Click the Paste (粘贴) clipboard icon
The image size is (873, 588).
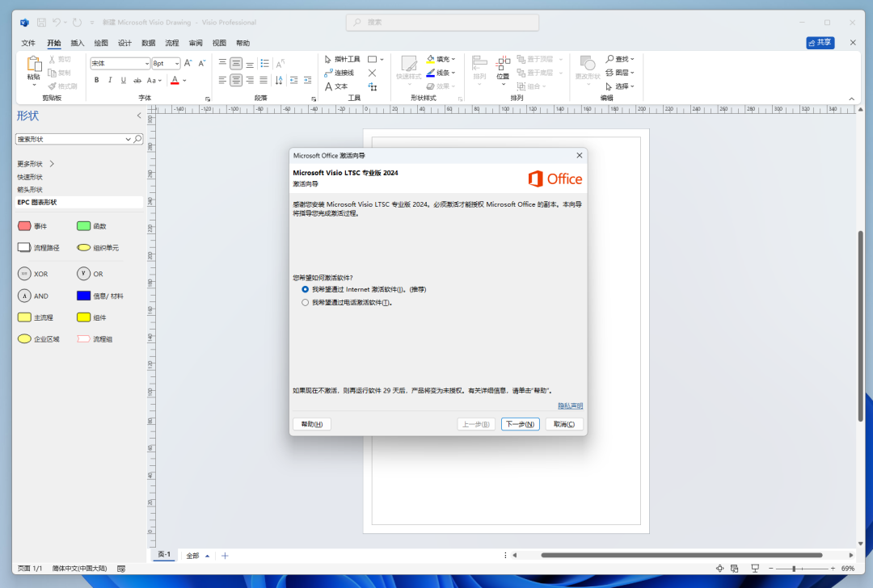[x=34, y=65]
